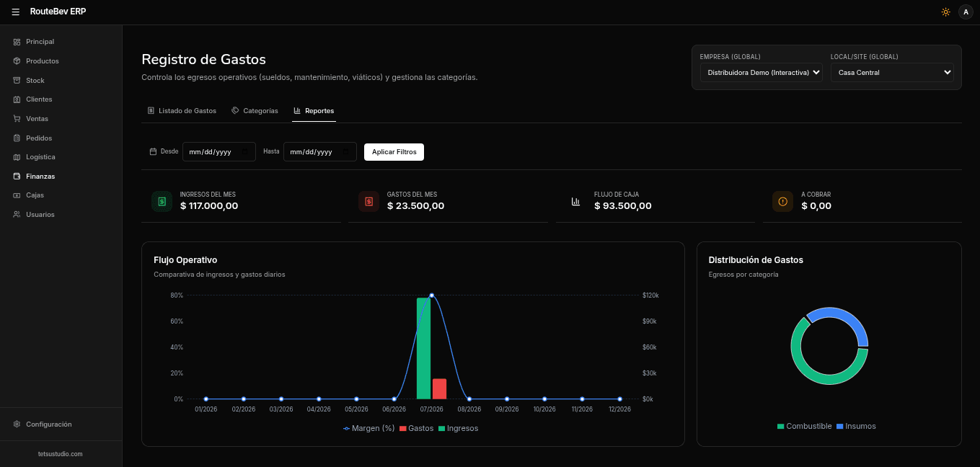Switch to Listado de Gastos tab
The height and width of the screenshot is (467, 980).
(182, 111)
